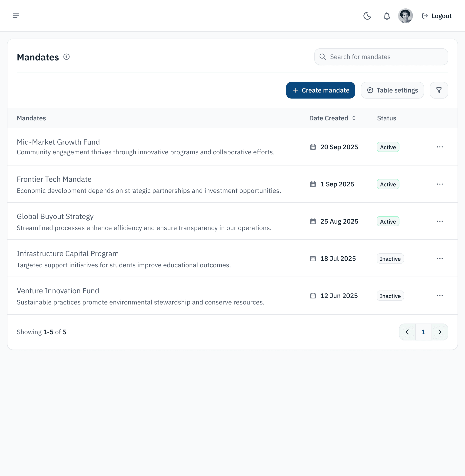This screenshot has height=476, width=465.
Task: Open actions menu for Venture Innovation Fund
Action: 440,295
